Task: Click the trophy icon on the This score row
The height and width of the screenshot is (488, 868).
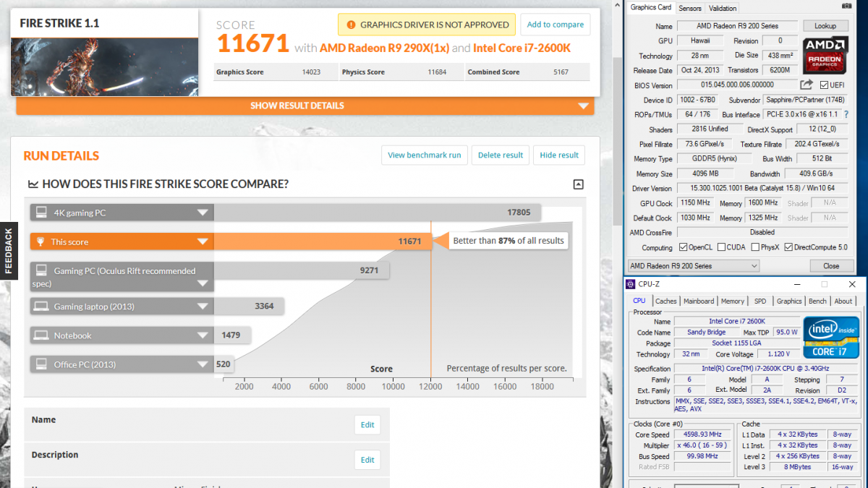Action: 41,241
